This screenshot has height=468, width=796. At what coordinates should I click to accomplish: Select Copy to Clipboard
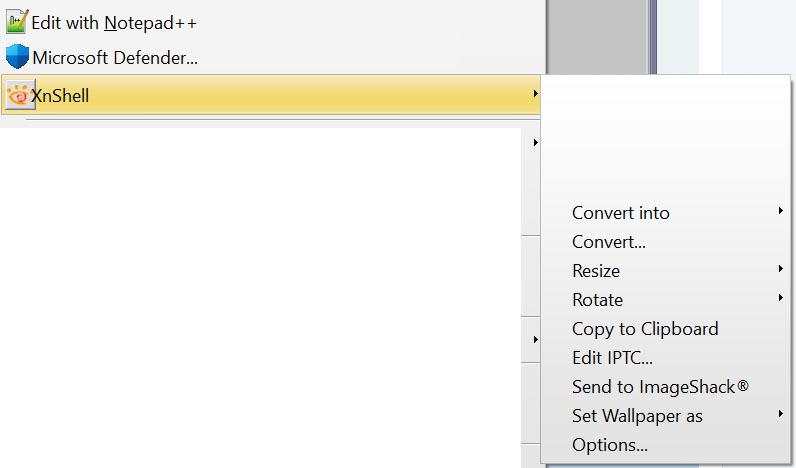click(645, 329)
